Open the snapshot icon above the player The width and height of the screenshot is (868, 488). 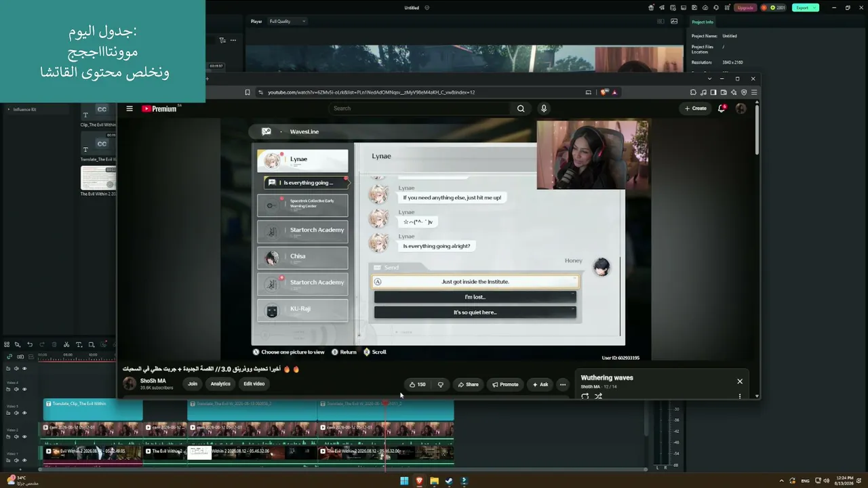tap(674, 21)
